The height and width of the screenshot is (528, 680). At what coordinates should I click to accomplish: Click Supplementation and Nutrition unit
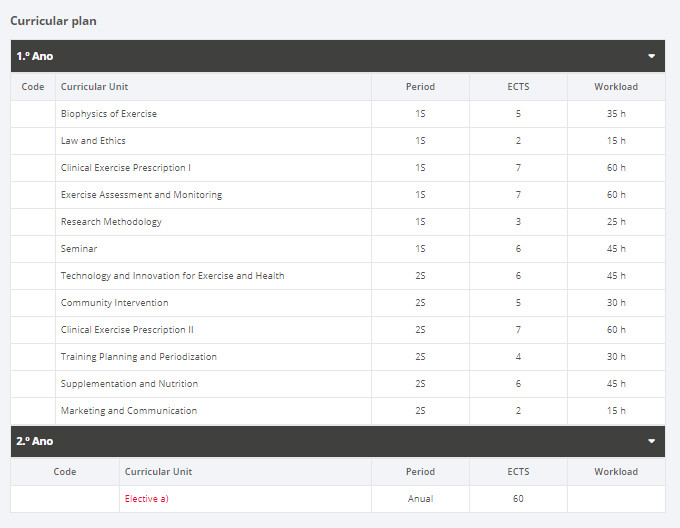pos(129,384)
